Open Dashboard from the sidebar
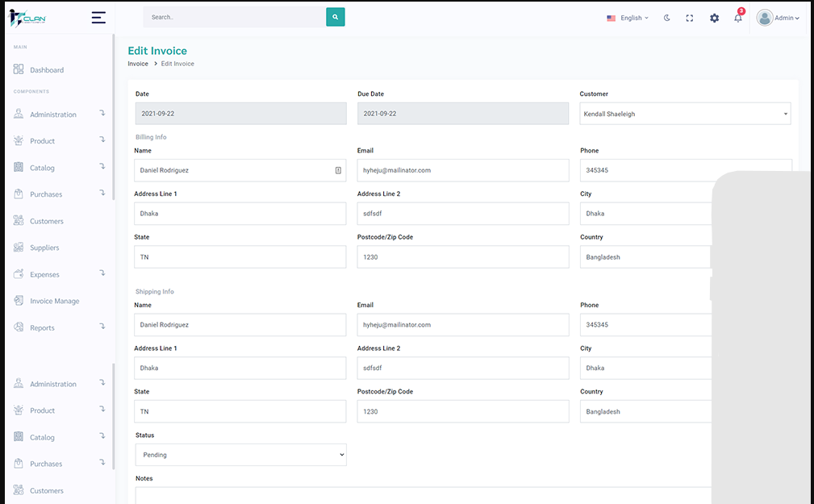Image resolution: width=814 pixels, height=504 pixels. (x=46, y=70)
